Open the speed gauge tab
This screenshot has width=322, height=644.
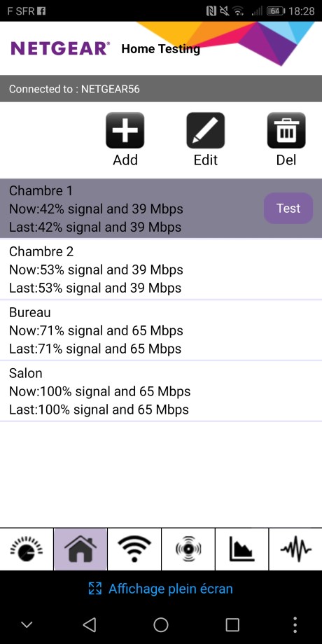point(27,549)
